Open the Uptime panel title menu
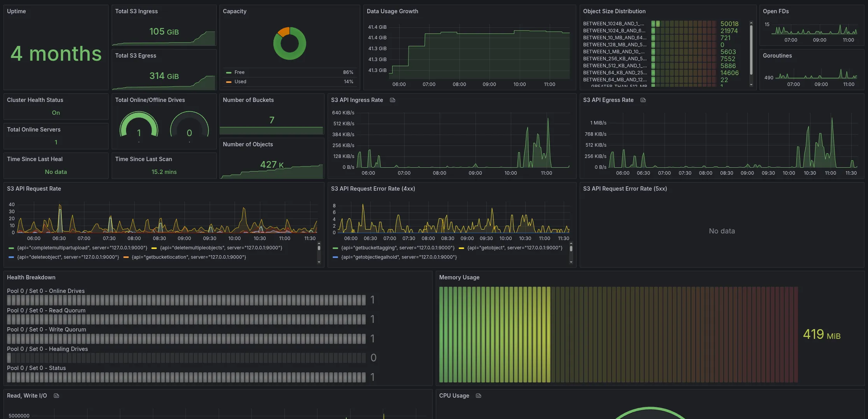Image resolution: width=868 pixels, height=419 pixels. point(17,11)
